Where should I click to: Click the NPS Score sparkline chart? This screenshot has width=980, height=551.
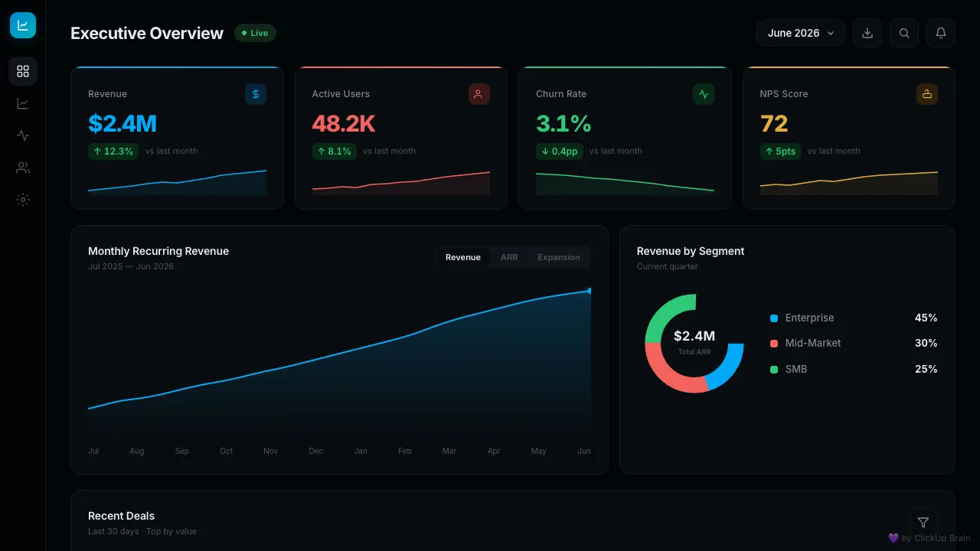point(849,184)
